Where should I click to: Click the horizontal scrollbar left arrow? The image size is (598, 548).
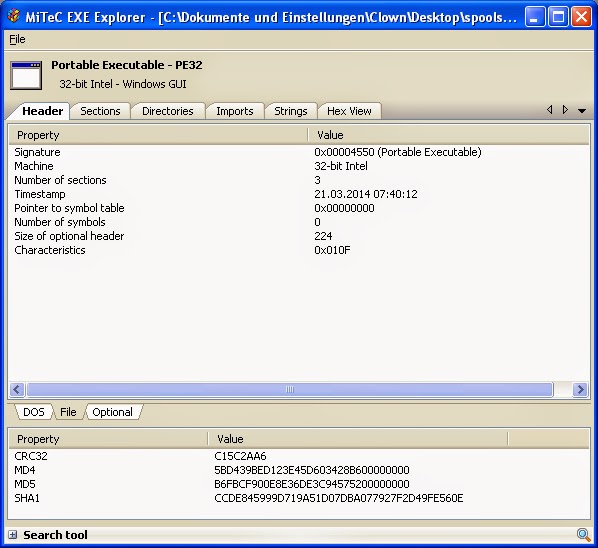17,389
